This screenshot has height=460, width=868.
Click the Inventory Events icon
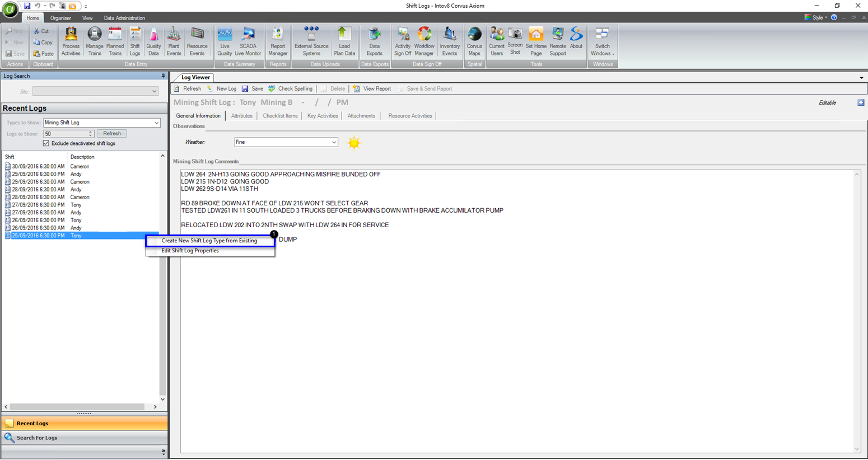tap(450, 42)
